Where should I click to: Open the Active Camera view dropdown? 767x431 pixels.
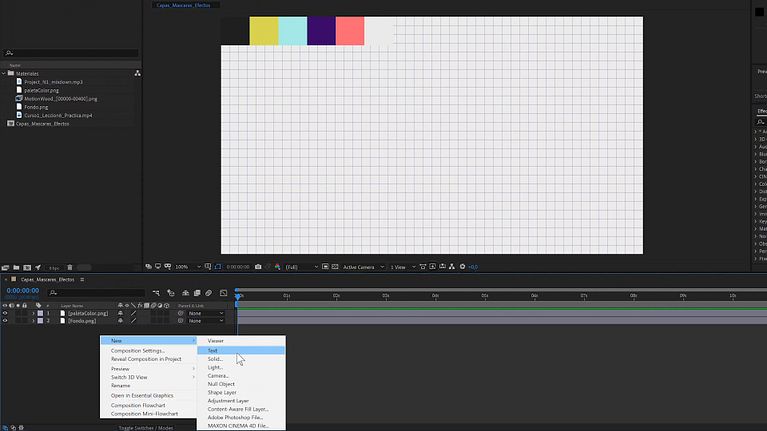click(362, 267)
